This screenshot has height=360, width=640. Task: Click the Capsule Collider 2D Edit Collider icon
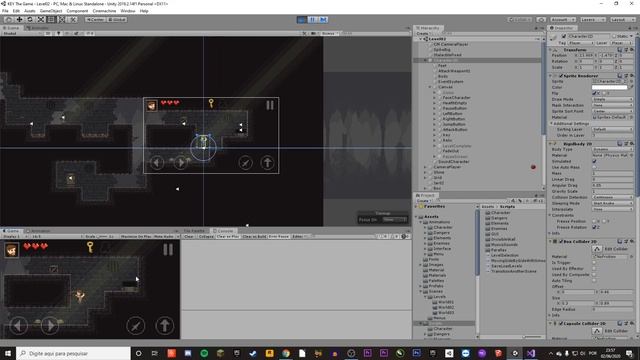coord(597,331)
